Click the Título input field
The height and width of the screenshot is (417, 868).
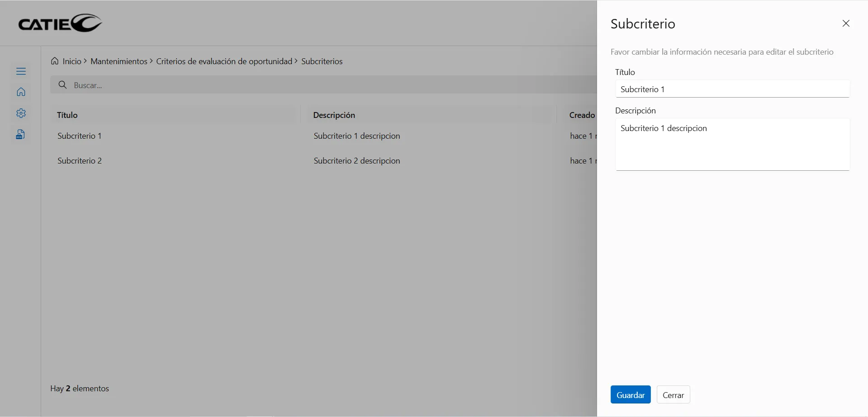point(732,89)
